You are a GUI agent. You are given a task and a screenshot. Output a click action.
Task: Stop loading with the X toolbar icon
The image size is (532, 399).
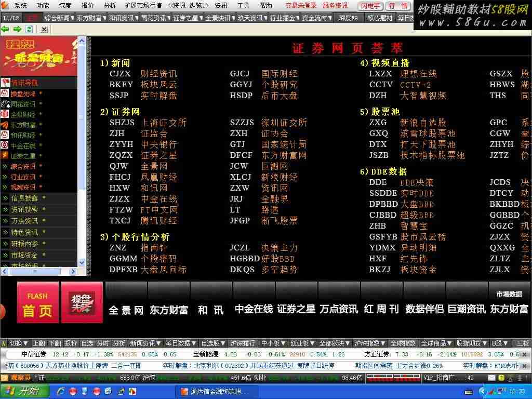pyautogui.click(x=44, y=30)
